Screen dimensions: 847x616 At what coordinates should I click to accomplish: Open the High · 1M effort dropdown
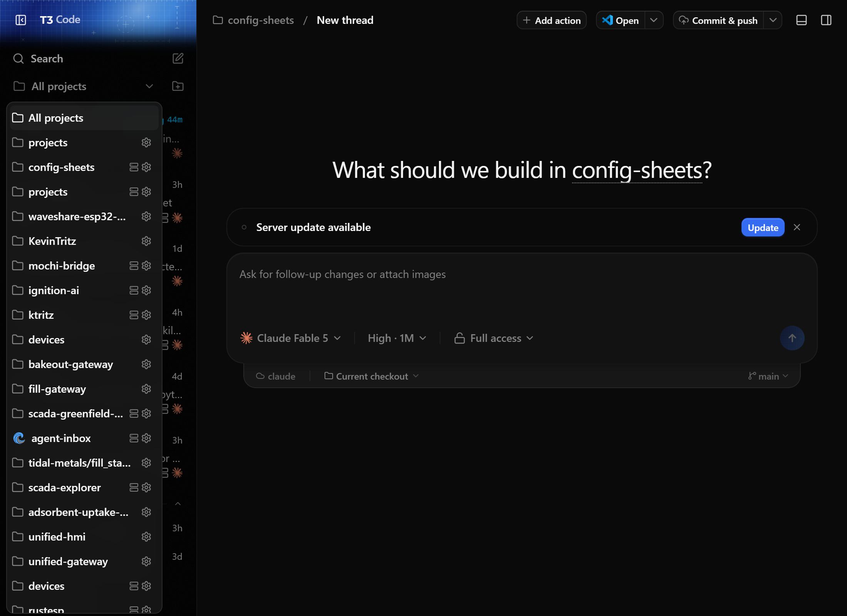(397, 338)
